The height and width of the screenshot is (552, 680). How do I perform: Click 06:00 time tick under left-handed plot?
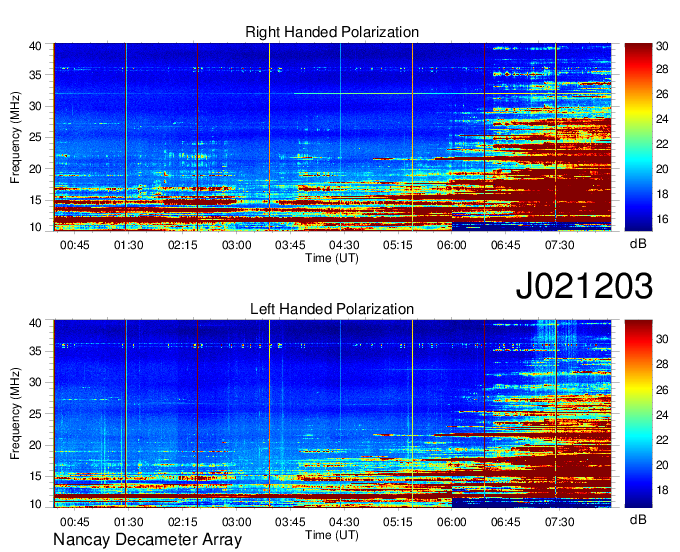[451, 522]
